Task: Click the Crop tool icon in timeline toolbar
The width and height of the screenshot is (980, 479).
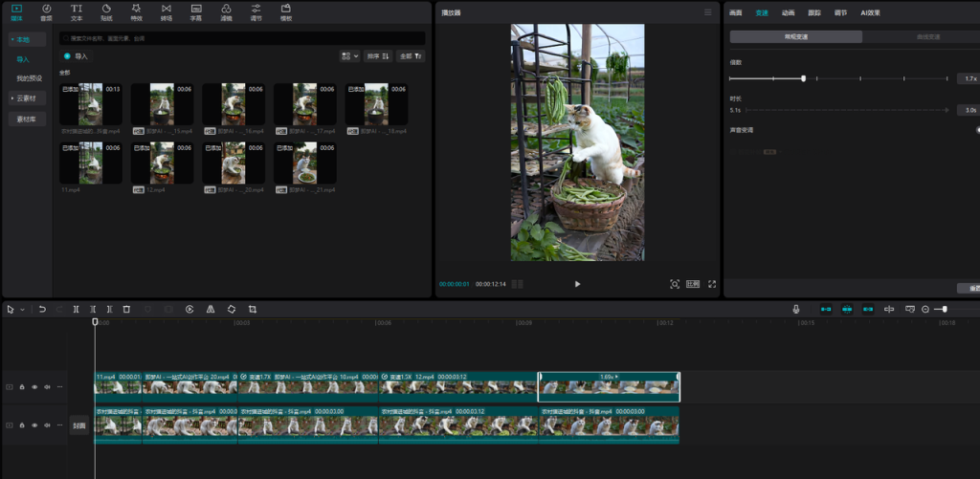Action: pyautogui.click(x=253, y=309)
